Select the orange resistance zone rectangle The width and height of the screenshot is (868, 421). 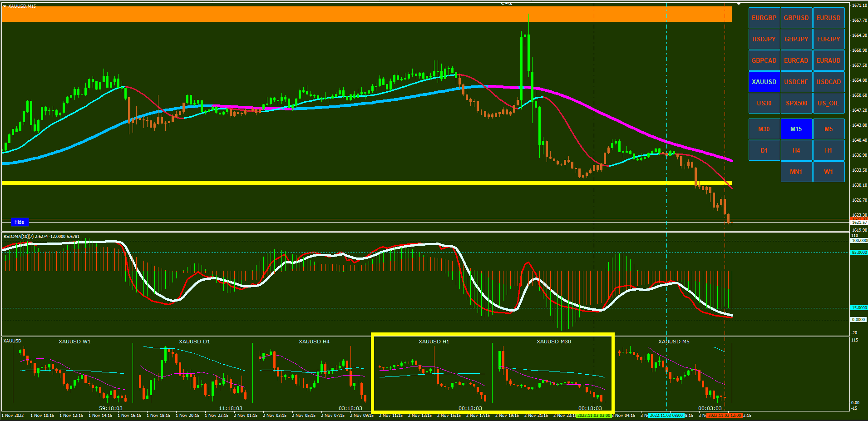pos(367,14)
